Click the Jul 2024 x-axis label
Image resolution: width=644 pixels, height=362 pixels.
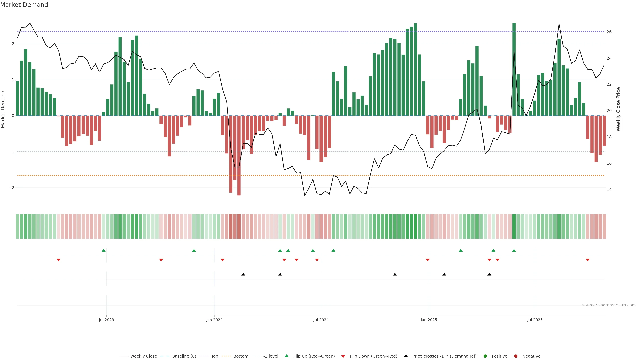point(321,320)
